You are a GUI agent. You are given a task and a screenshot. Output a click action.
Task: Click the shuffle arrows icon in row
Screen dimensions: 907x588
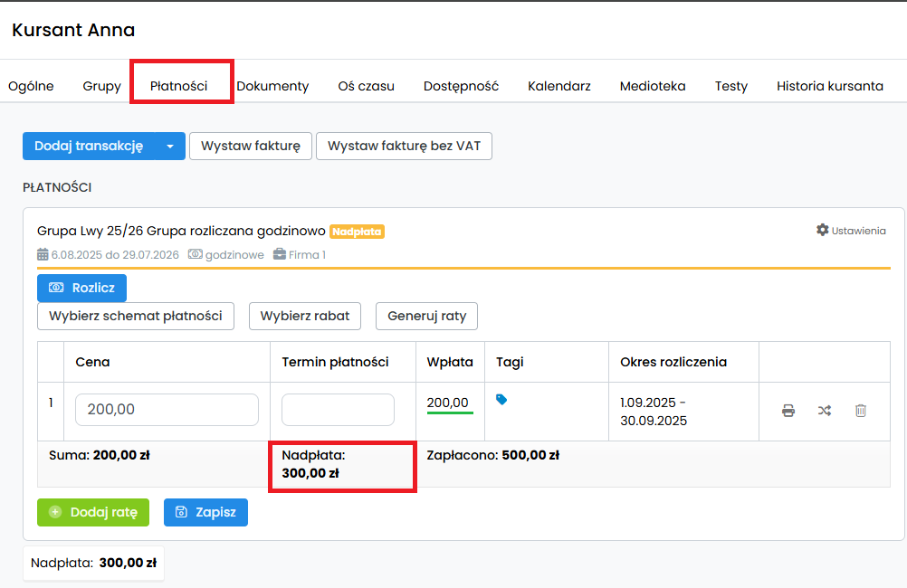(825, 411)
